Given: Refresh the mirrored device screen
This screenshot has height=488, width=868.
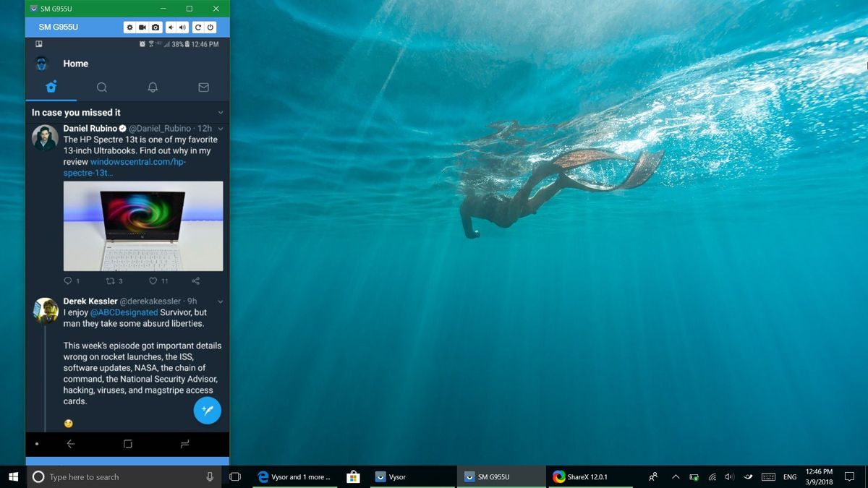Looking at the screenshot, I should [x=198, y=27].
